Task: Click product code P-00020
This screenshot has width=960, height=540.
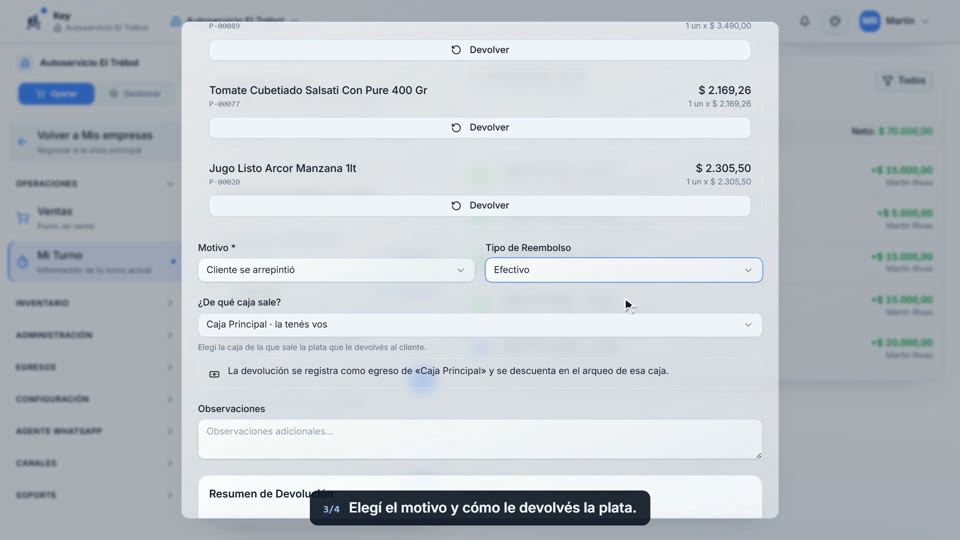Action: point(224,182)
